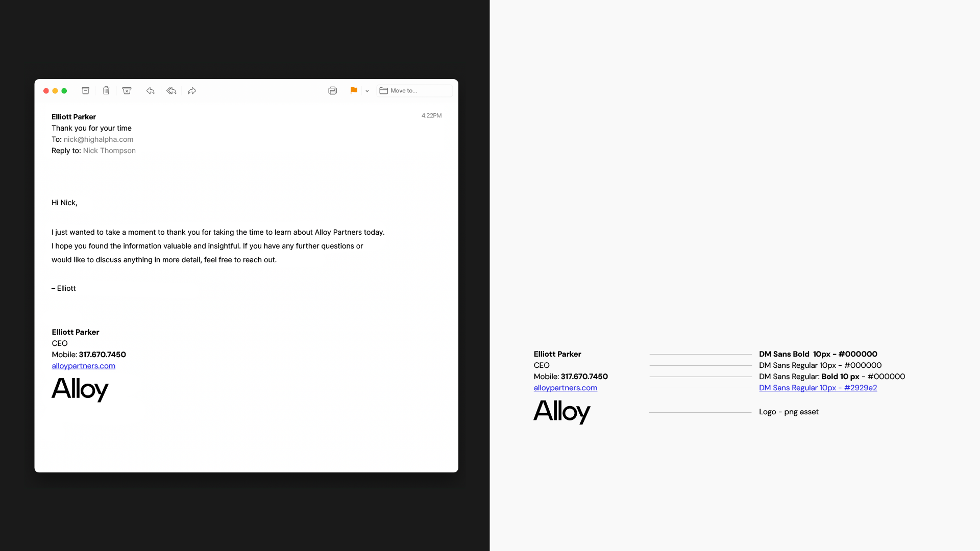980x551 pixels.
Task: Delete the message using the trash icon
Action: (106, 90)
